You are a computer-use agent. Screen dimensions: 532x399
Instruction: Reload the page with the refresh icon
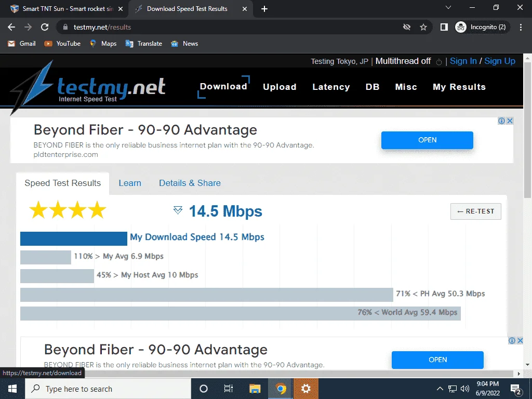tap(45, 27)
